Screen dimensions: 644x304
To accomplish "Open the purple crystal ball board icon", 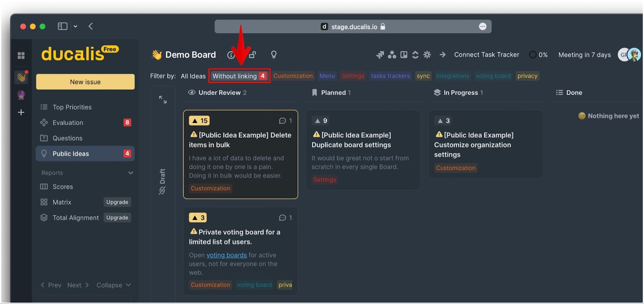I will 21,95.
